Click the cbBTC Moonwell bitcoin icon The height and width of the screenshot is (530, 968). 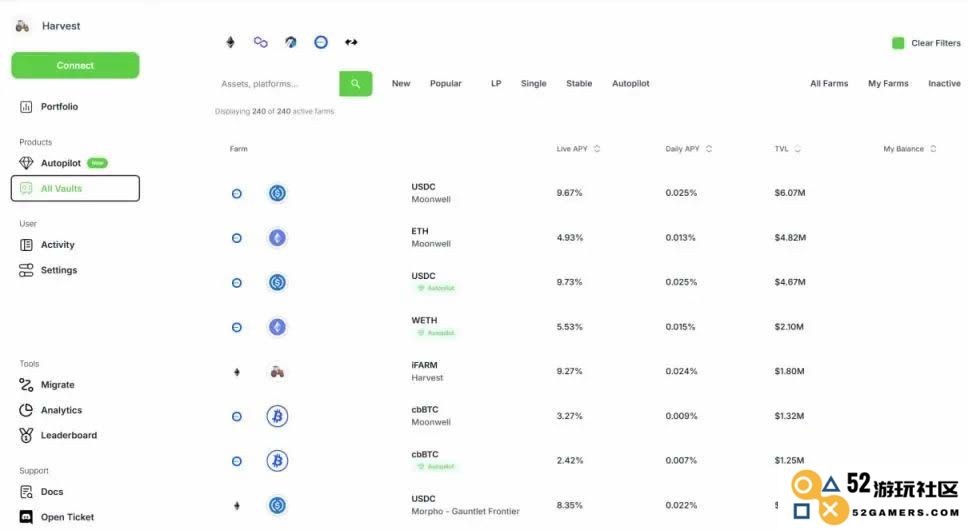(x=277, y=416)
